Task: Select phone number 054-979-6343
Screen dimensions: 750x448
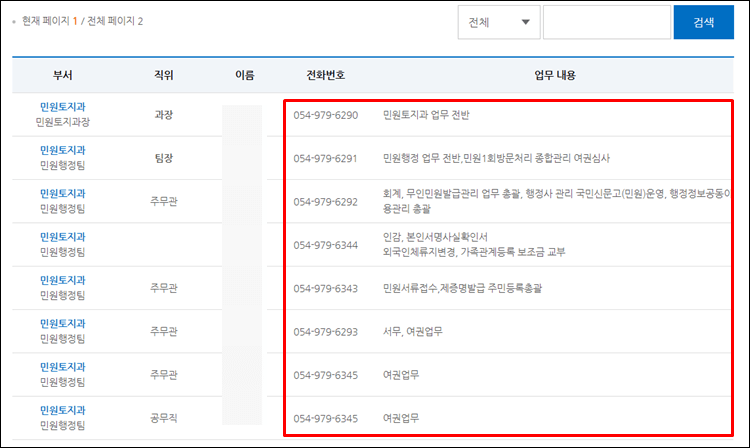Action: click(326, 288)
